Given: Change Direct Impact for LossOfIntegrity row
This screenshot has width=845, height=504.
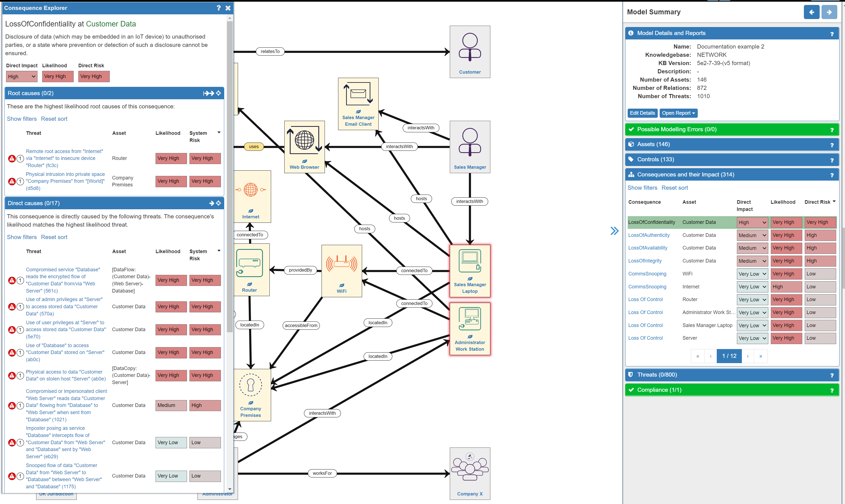Looking at the screenshot, I should coord(752,261).
